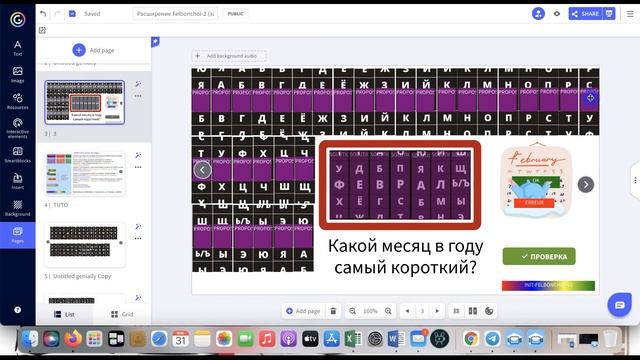
Task: Open the Background panel in sidebar
Action: [18, 208]
